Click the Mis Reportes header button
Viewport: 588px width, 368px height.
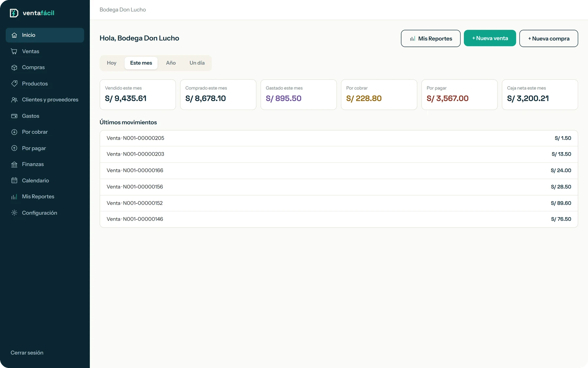(431, 39)
